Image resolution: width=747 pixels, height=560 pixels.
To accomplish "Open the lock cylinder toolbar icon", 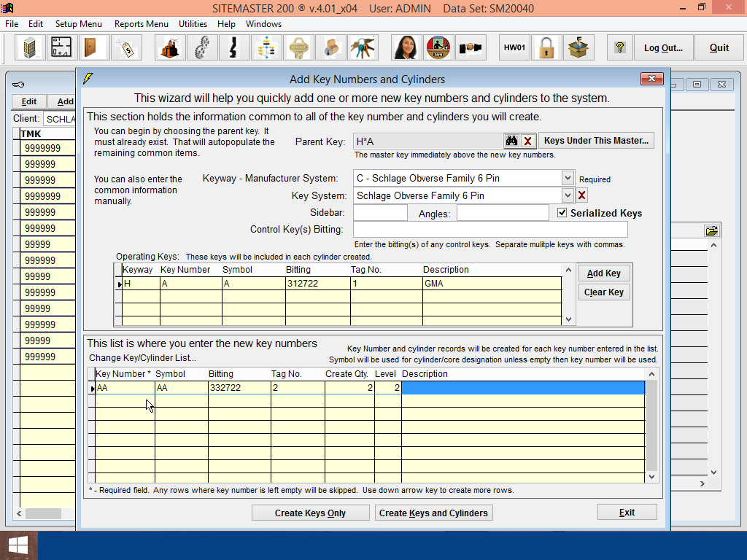I will point(330,47).
